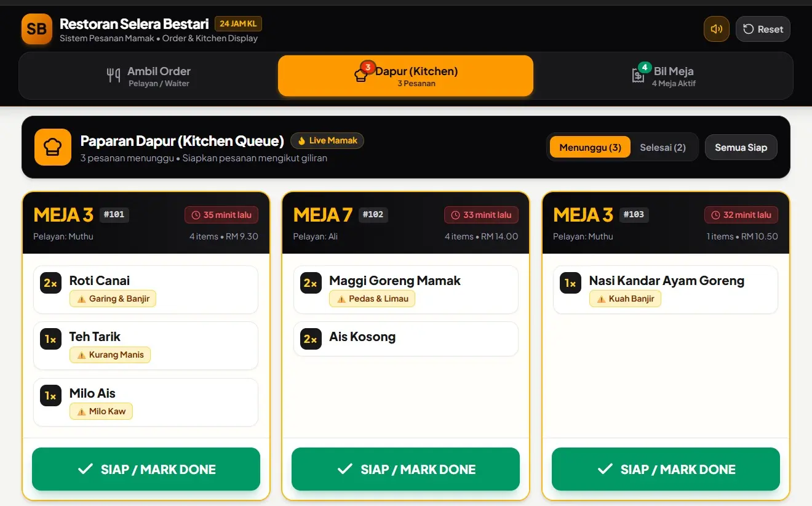812x506 pixels.
Task: Click the warning icon beside Garing & Banjir
Action: [x=81, y=299]
